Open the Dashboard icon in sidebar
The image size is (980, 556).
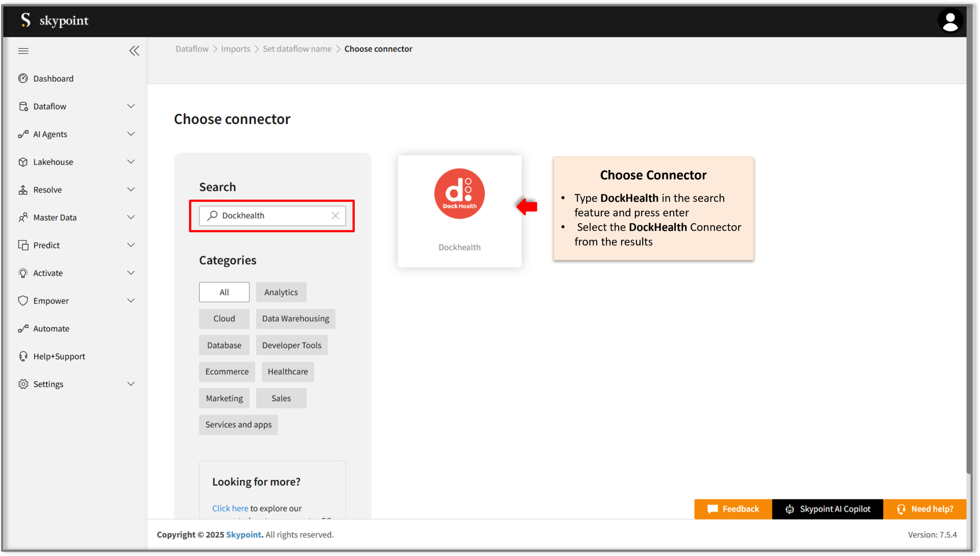pos(23,78)
